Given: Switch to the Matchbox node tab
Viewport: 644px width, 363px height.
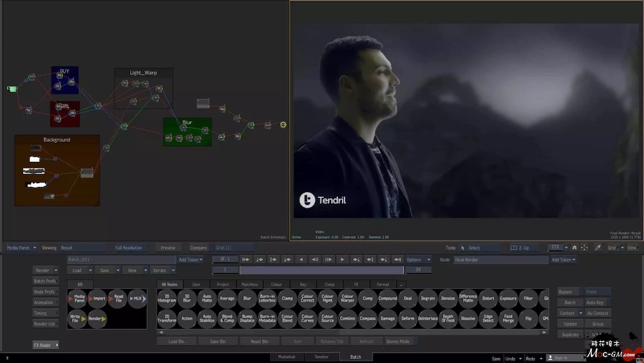Looking at the screenshot, I should 249,284.
